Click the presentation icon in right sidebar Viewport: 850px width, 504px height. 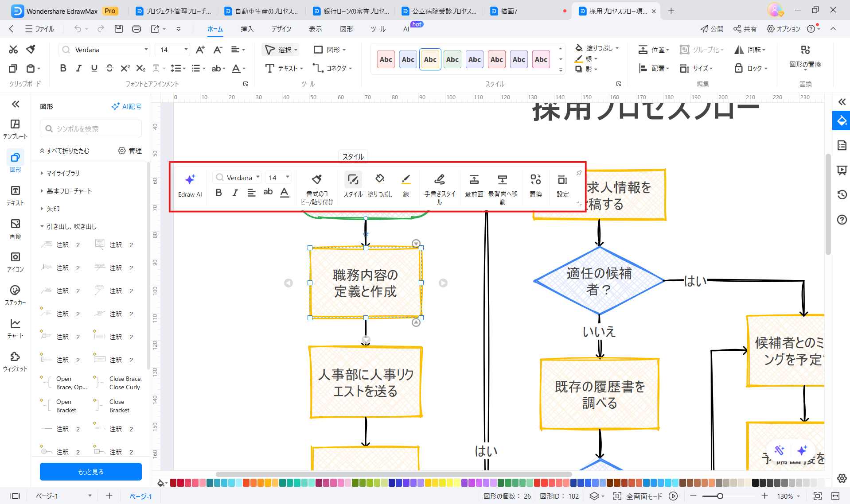coord(842,170)
